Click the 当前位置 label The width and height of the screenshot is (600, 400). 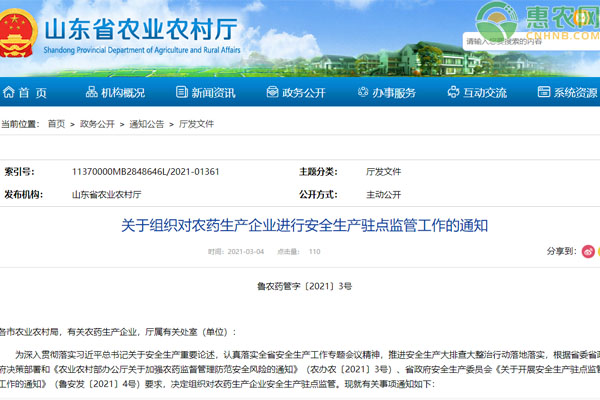point(20,124)
